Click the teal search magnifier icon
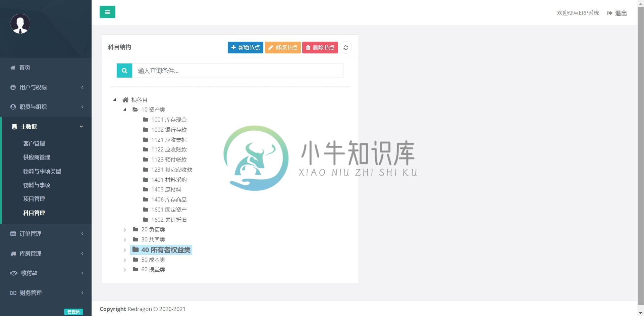 (124, 71)
